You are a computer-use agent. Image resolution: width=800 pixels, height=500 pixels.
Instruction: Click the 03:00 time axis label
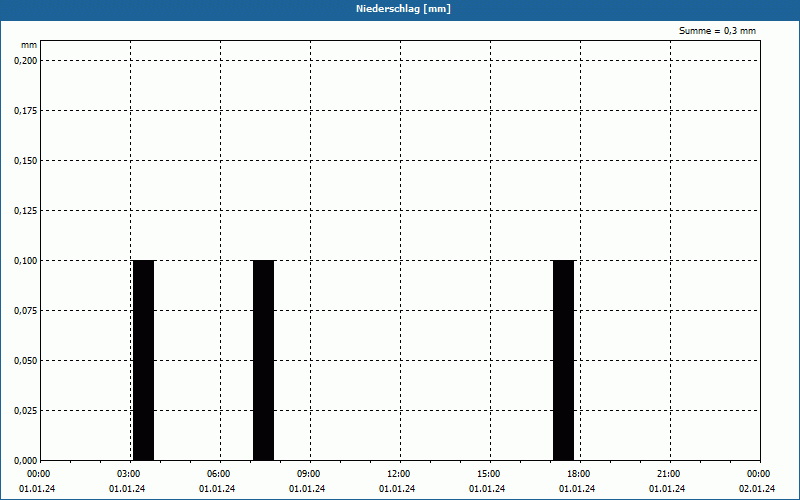pos(128,474)
